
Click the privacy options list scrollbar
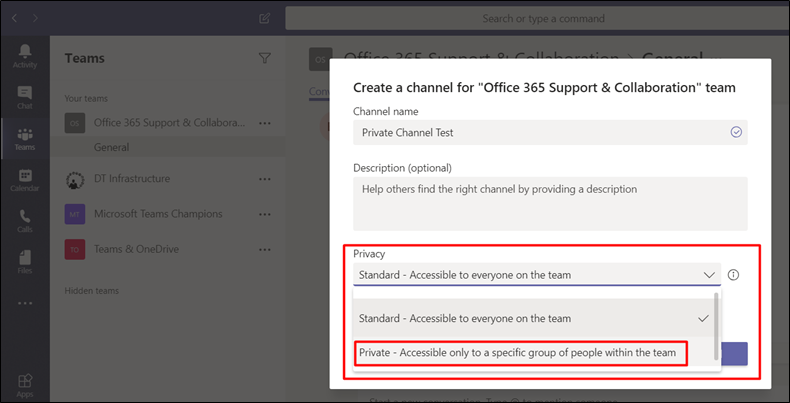pos(716,325)
